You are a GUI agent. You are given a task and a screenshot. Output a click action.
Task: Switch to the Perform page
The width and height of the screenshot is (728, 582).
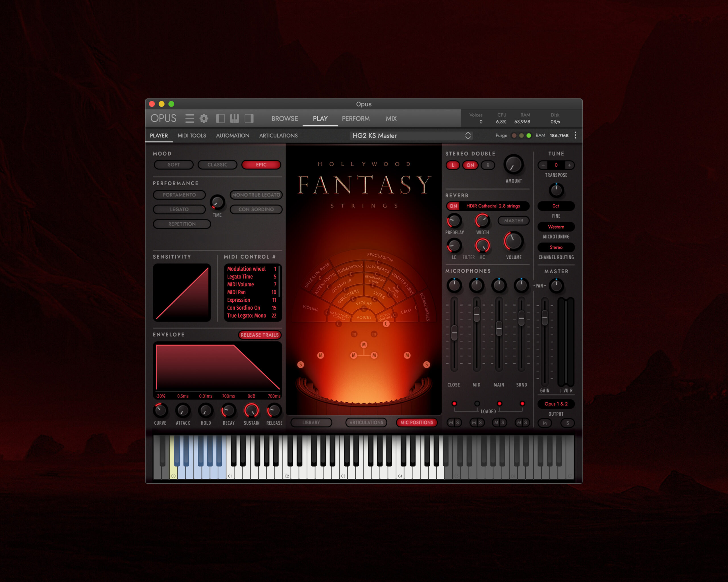click(x=355, y=119)
